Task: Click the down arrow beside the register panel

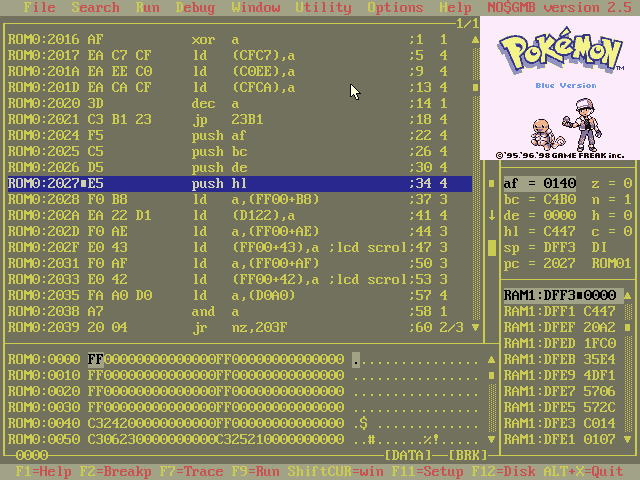Action: click(x=492, y=216)
